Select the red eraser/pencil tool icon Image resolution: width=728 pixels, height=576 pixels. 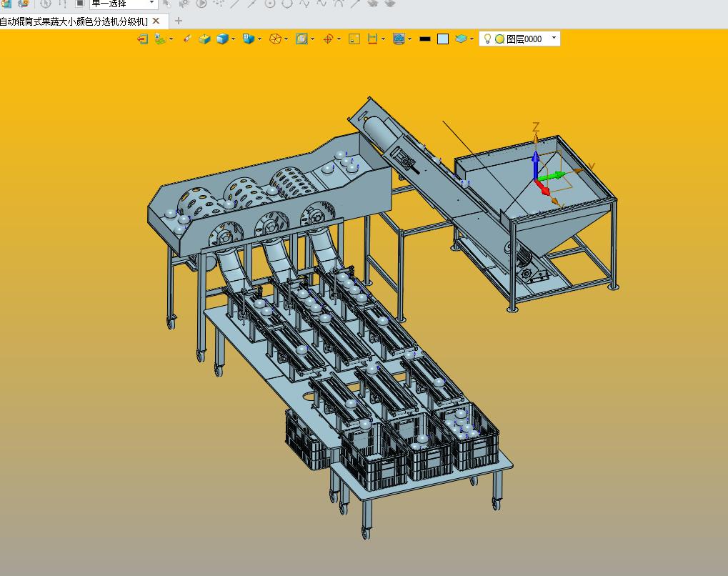pos(187,39)
